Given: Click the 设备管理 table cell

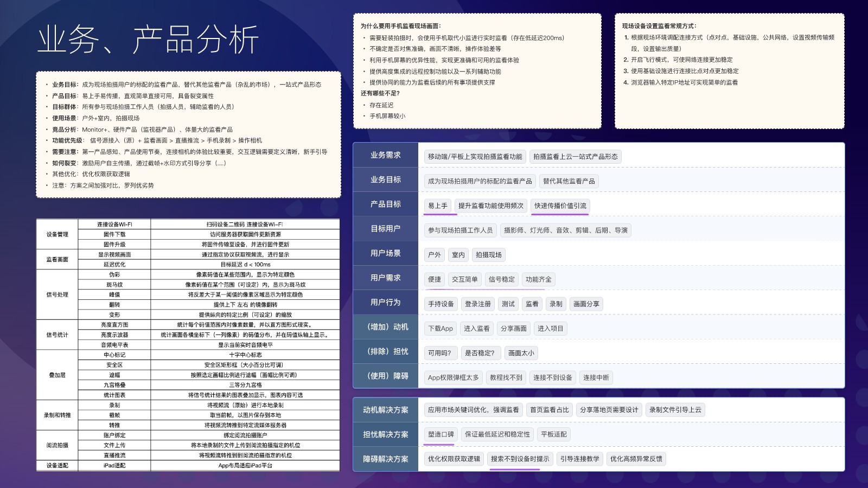Looking at the screenshot, I should 58,234.
